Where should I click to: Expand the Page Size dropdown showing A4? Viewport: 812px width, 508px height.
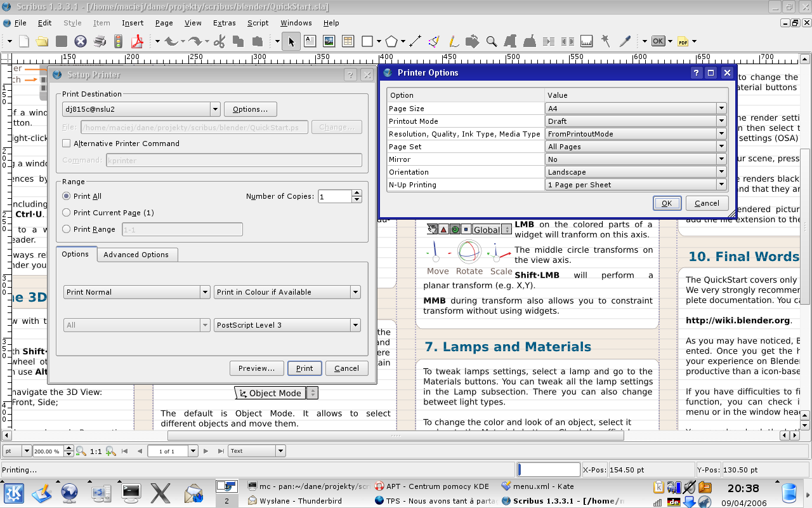(636, 109)
